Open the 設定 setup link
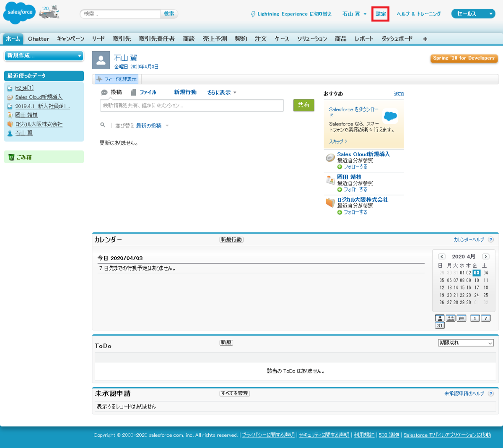 coord(381,14)
